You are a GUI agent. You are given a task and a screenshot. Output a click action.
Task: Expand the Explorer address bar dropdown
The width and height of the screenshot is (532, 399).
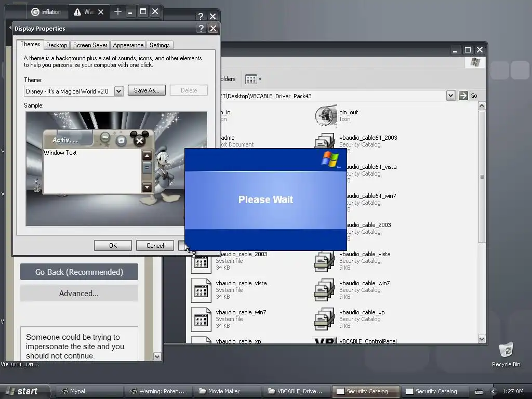(x=450, y=96)
